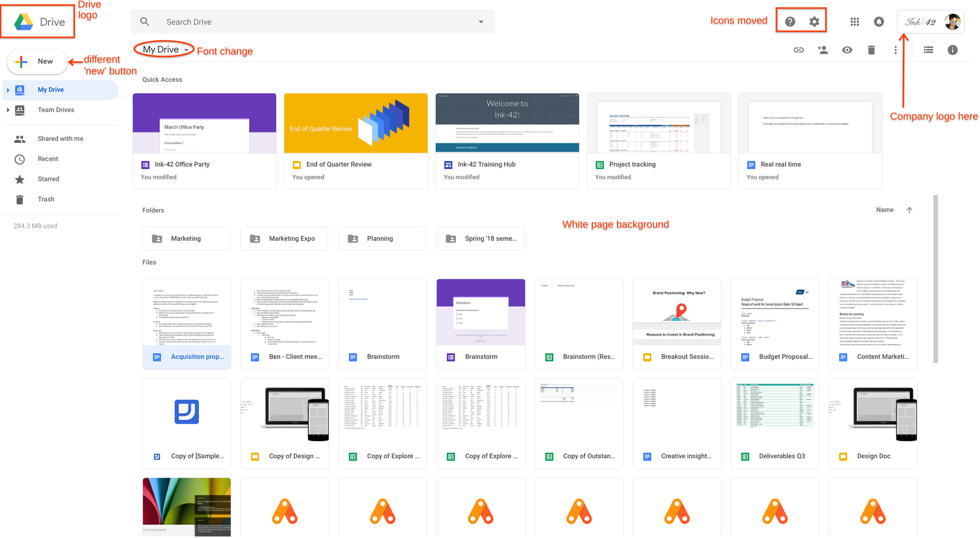
Task: Open the Help question mark icon
Action: [790, 22]
